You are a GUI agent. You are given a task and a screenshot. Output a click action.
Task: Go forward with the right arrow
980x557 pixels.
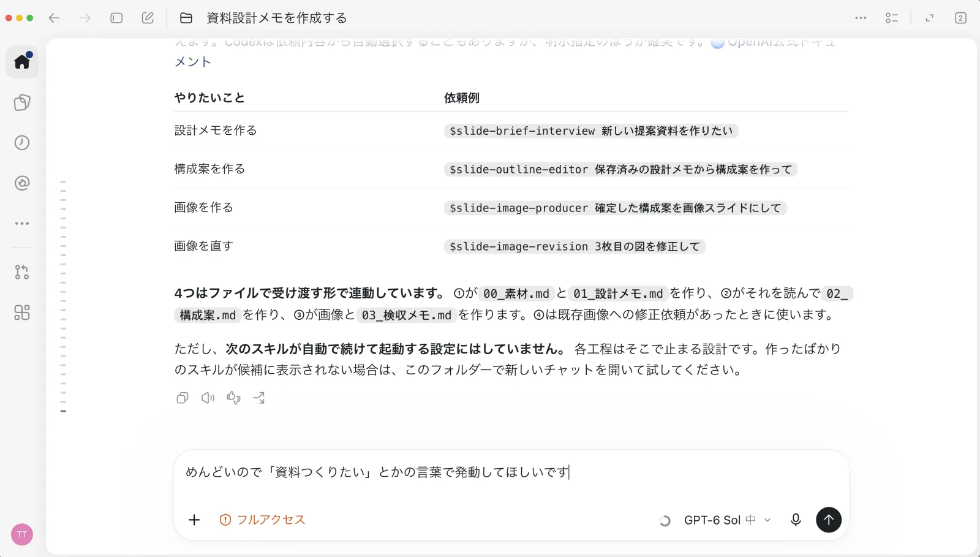pos(85,18)
